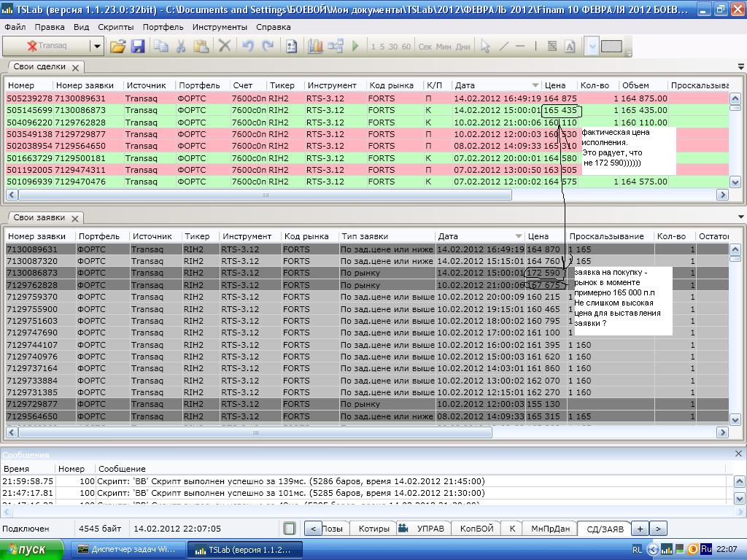Open the Скрипты menu

tap(115, 27)
